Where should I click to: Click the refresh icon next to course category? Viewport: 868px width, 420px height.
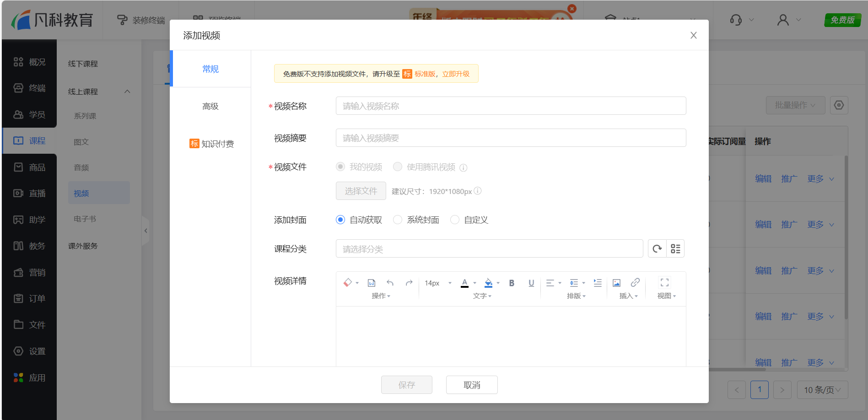(x=657, y=248)
